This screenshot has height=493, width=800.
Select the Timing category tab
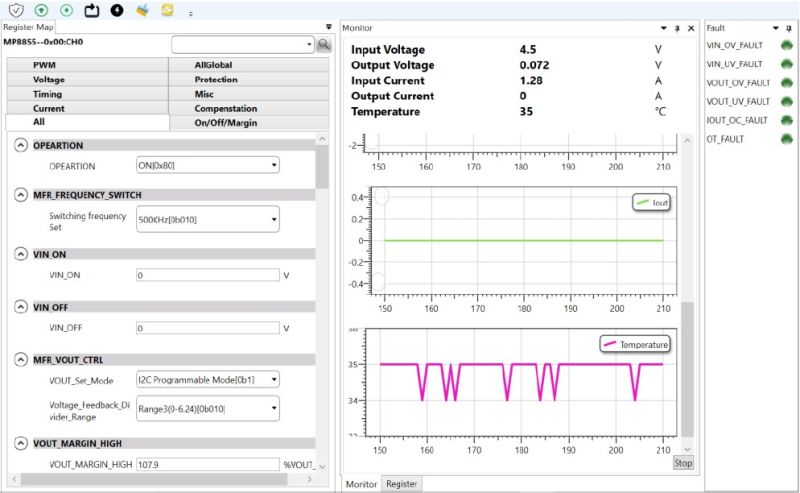point(87,94)
